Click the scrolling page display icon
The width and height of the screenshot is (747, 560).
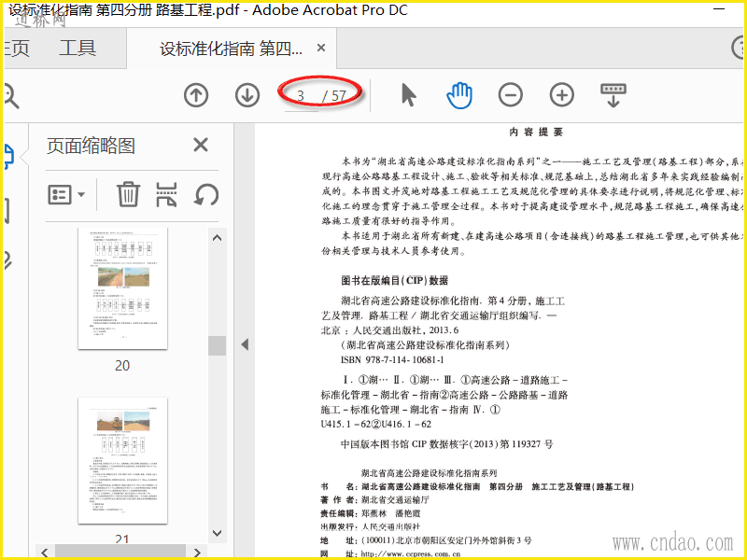(x=613, y=95)
